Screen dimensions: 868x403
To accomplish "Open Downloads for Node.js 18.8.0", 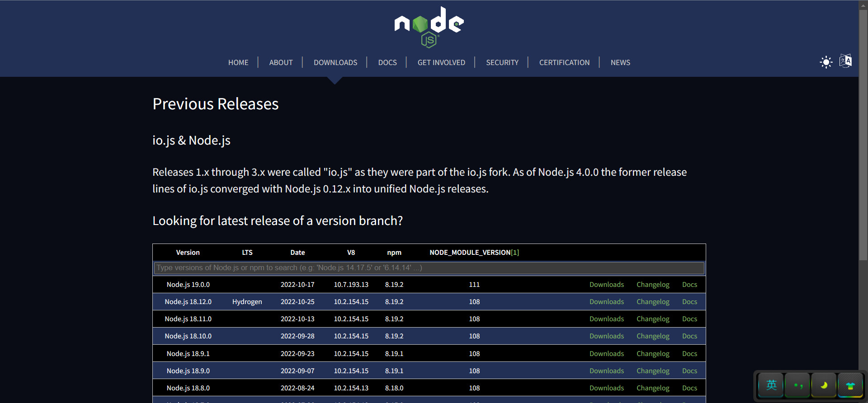I will [x=606, y=388].
